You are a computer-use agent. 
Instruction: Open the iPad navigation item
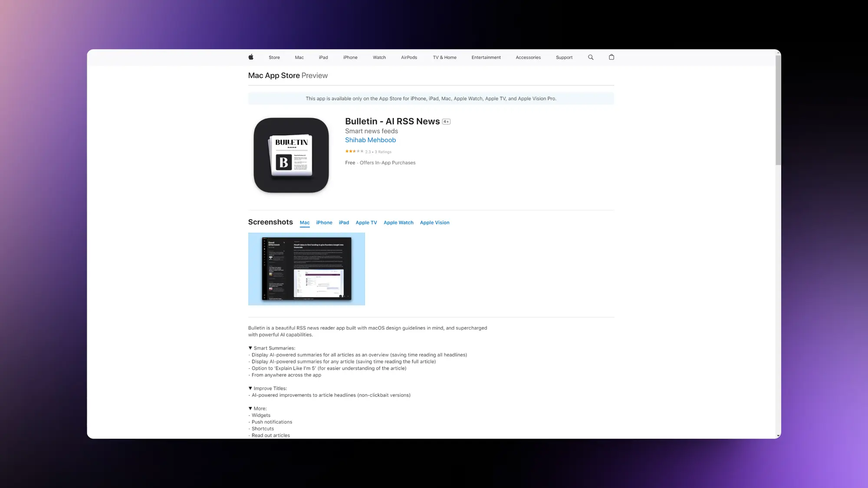[x=323, y=57]
